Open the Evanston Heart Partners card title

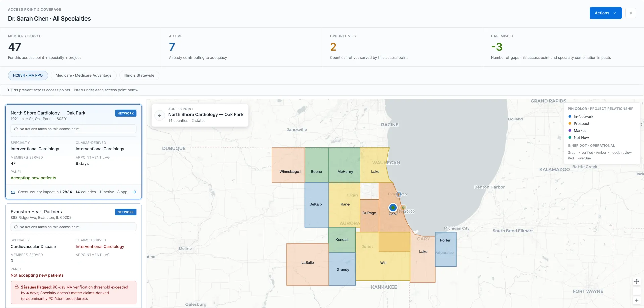36,212
